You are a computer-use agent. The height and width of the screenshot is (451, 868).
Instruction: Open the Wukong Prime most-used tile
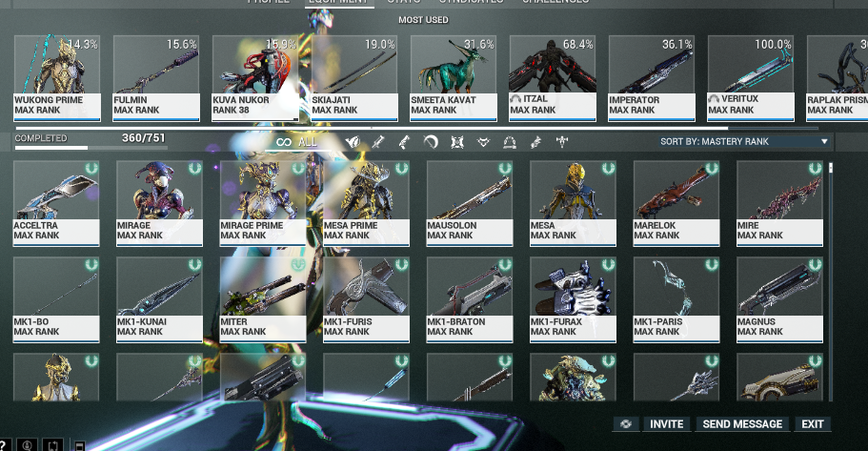pyautogui.click(x=56, y=76)
